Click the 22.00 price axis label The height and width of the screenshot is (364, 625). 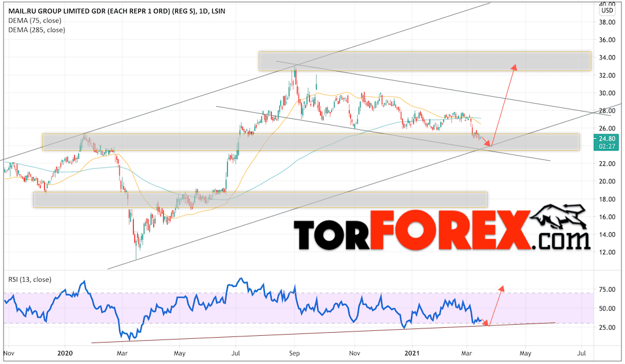click(607, 164)
